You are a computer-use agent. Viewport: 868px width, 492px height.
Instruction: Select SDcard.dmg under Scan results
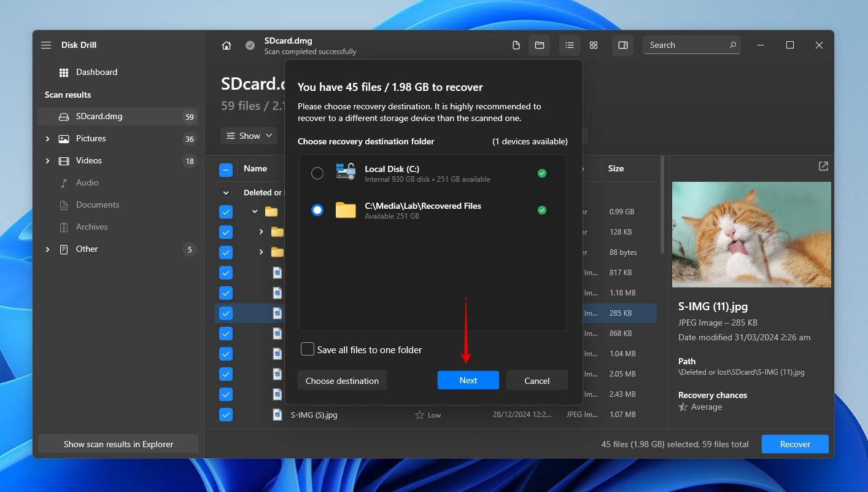[99, 117]
